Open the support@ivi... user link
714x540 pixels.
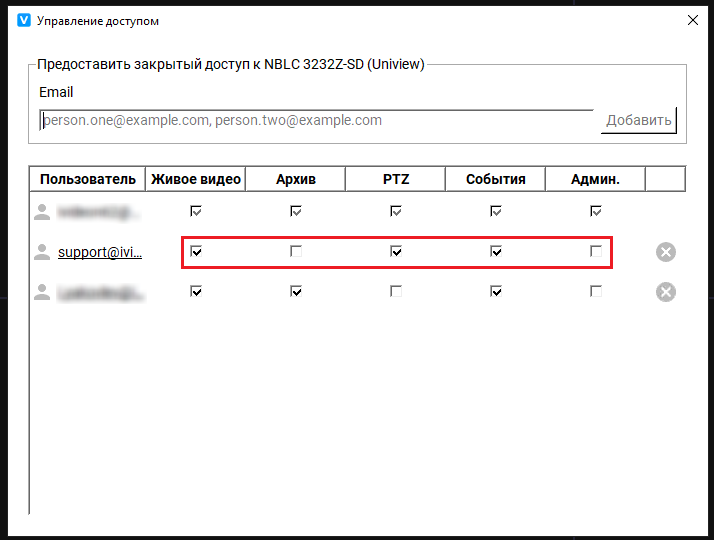point(100,252)
